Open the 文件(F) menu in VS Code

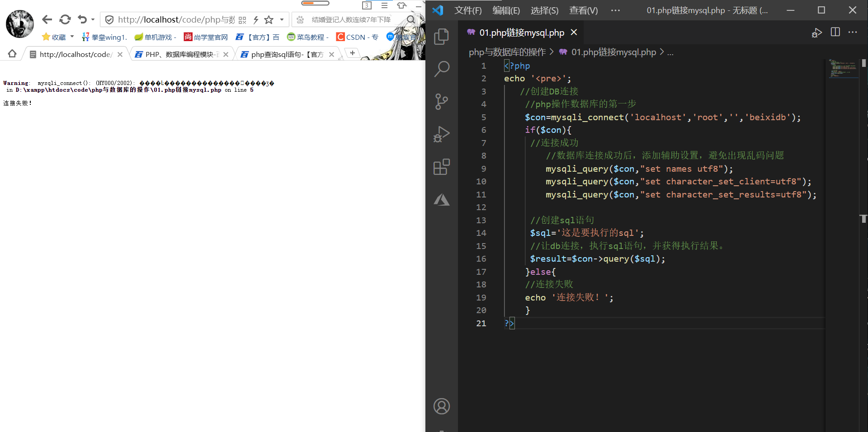[468, 10]
